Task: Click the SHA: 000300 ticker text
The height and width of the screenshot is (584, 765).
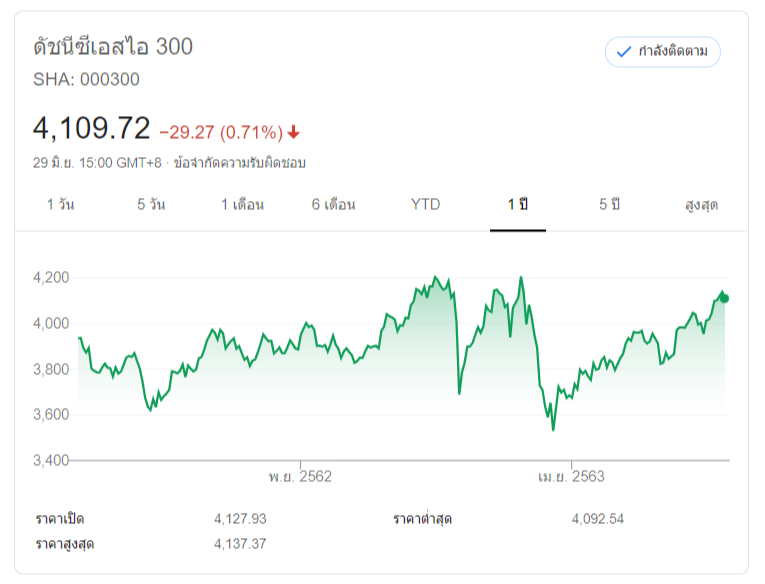Action: click(87, 80)
